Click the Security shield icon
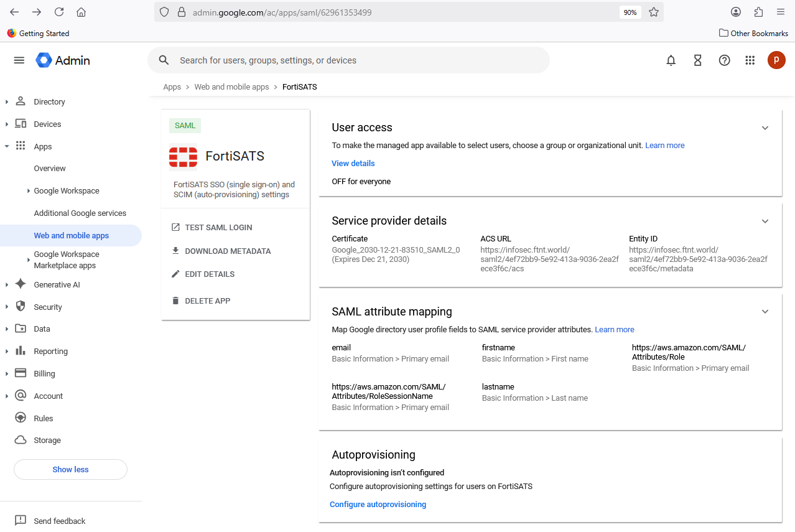 [x=21, y=307]
